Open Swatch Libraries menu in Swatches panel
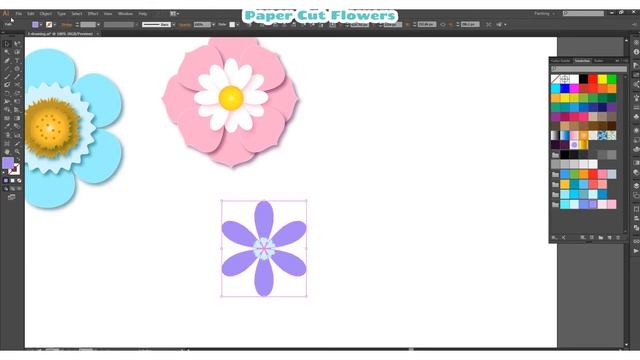 tap(554, 238)
